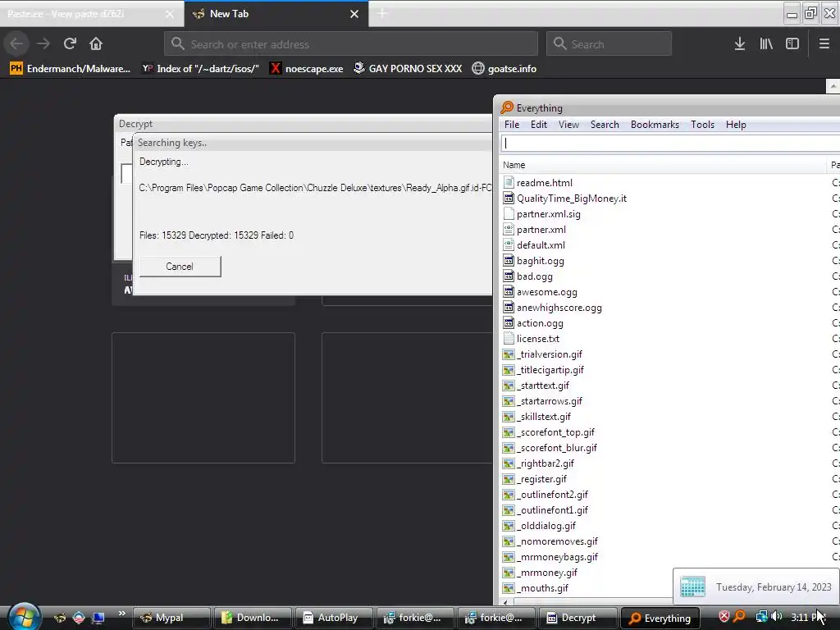Open the Edit menu in Everything
This screenshot has width=840, height=630.
pos(538,125)
